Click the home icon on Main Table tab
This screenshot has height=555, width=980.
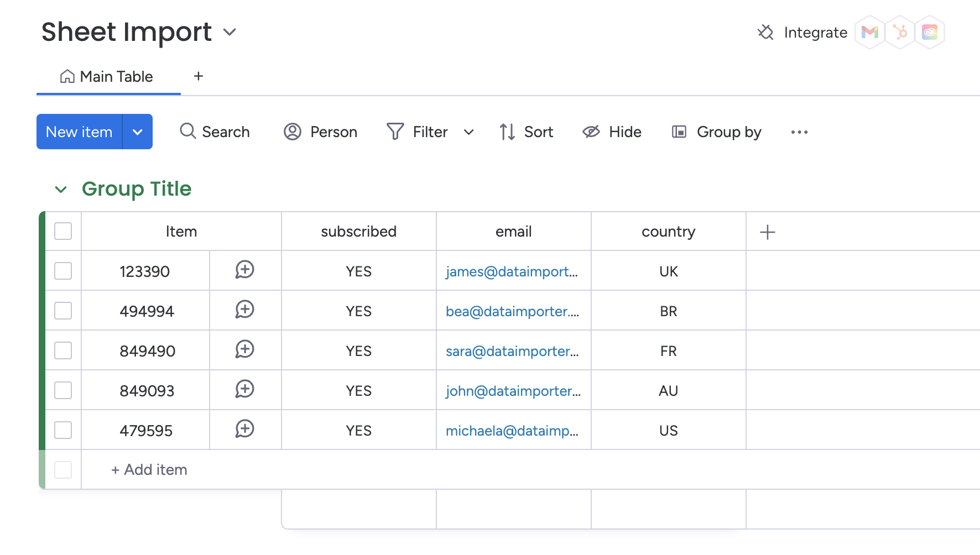click(x=67, y=76)
